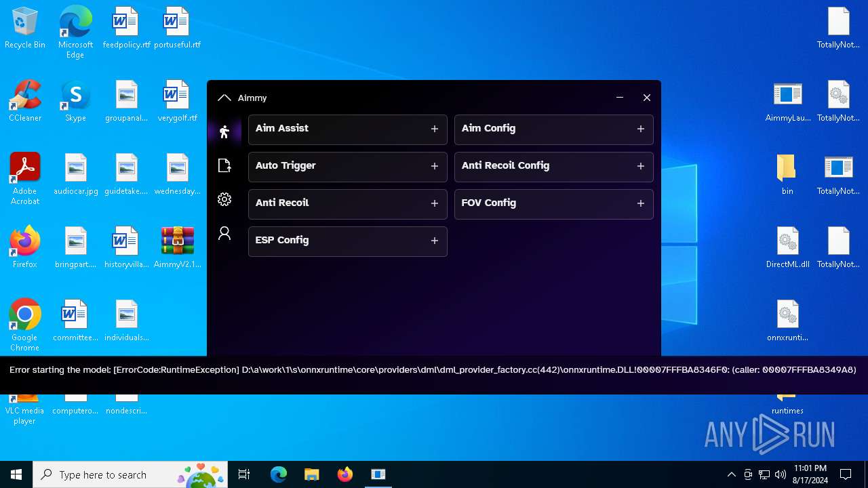Select the verygolf.rtf desktop file
This screenshot has height=488, width=868.
177,102
